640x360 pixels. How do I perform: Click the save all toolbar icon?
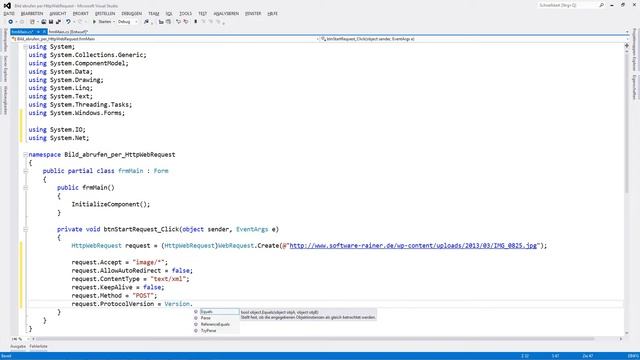point(58,22)
